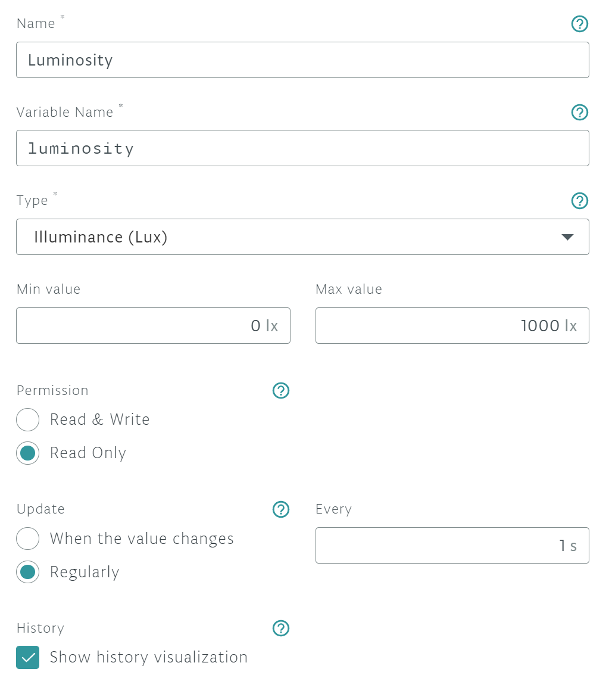The image size is (609, 700).
Task: Click the Type dropdown arrow
Action: pyautogui.click(x=567, y=237)
